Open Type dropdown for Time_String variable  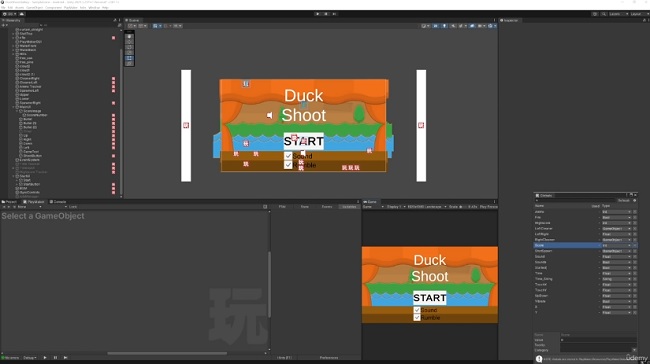(616, 279)
